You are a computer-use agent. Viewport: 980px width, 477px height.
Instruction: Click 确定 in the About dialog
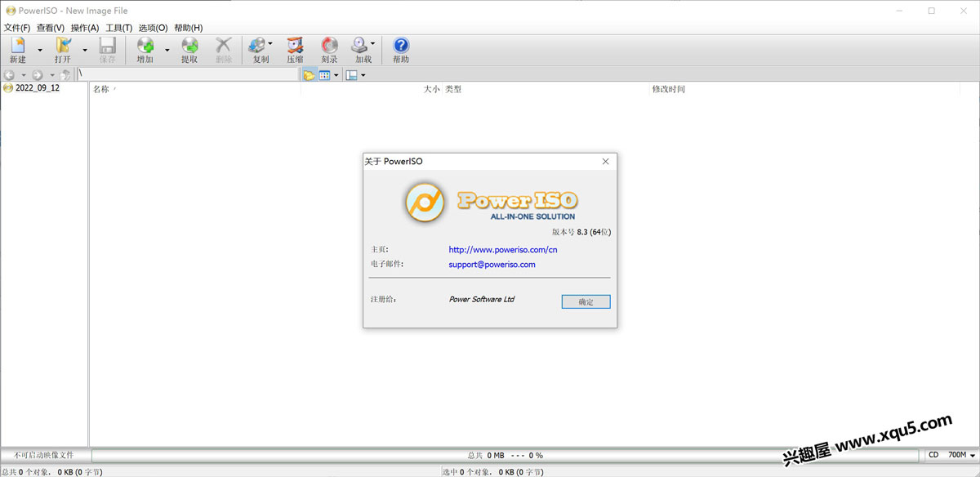tap(586, 301)
